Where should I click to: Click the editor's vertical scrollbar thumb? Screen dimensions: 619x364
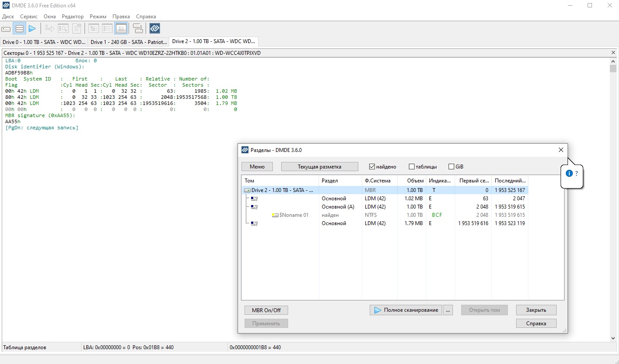(613, 69)
